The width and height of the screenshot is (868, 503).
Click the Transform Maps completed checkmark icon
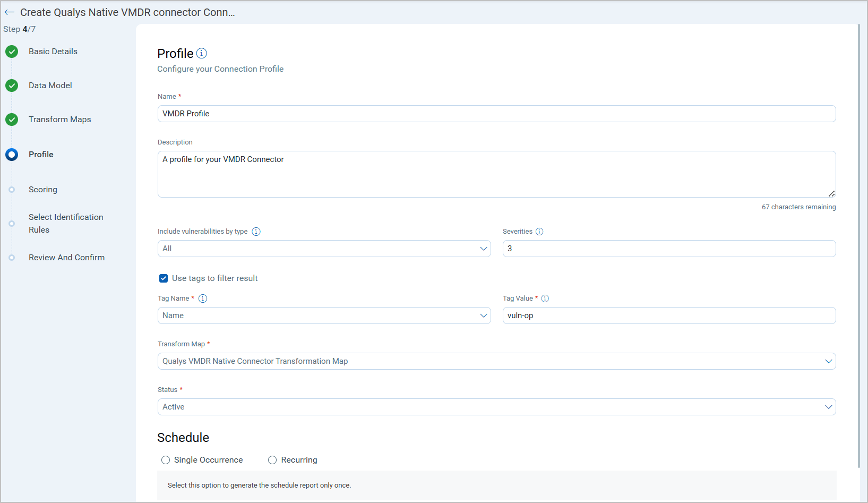pos(12,120)
